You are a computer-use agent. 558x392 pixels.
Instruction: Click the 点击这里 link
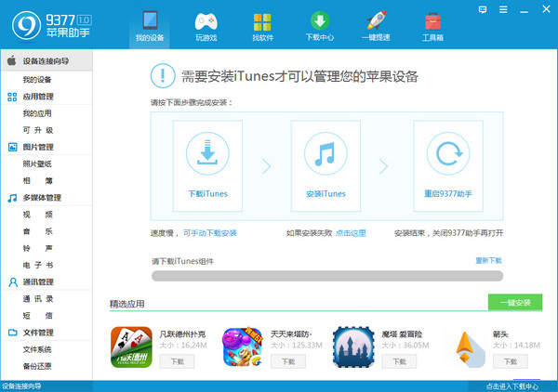pyautogui.click(x=351, y=233)
